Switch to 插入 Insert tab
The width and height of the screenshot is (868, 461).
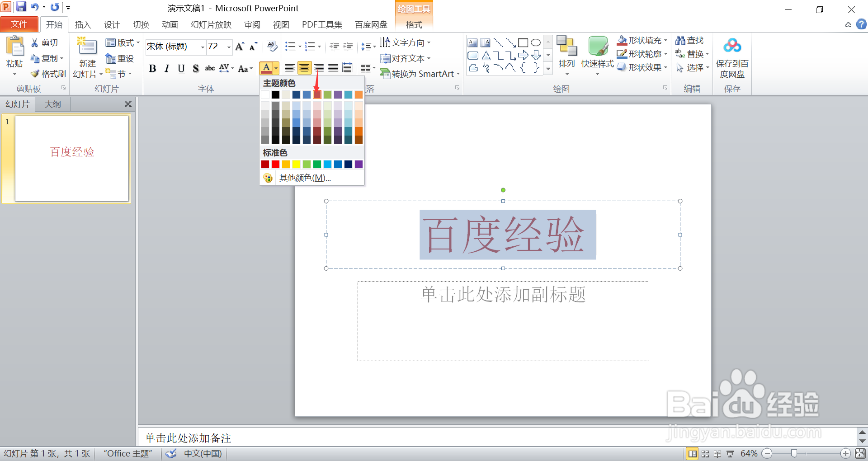[83, 25]
